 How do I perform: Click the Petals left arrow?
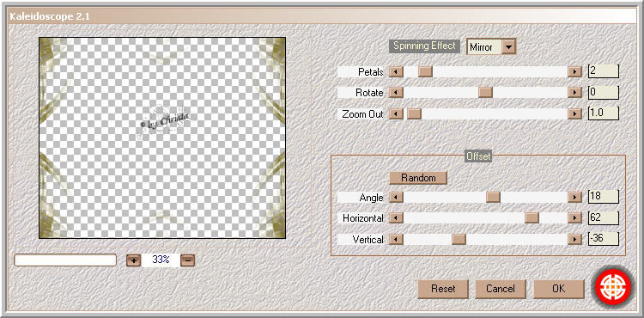pos(396,72)
